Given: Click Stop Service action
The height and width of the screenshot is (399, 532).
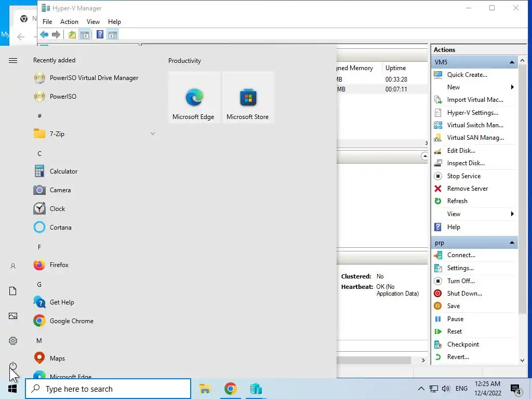Looking at the screenshot, I should pos(463,176).
